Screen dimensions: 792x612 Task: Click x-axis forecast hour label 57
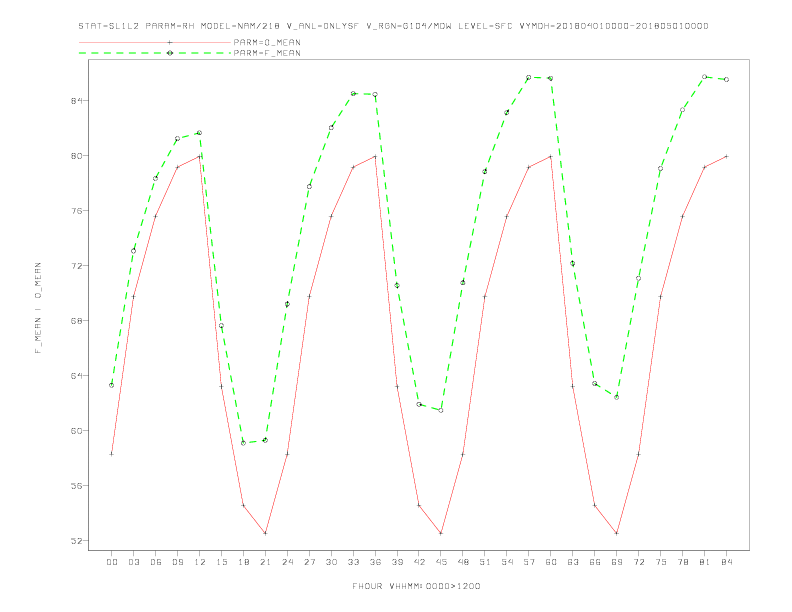[x=529, y=562]
